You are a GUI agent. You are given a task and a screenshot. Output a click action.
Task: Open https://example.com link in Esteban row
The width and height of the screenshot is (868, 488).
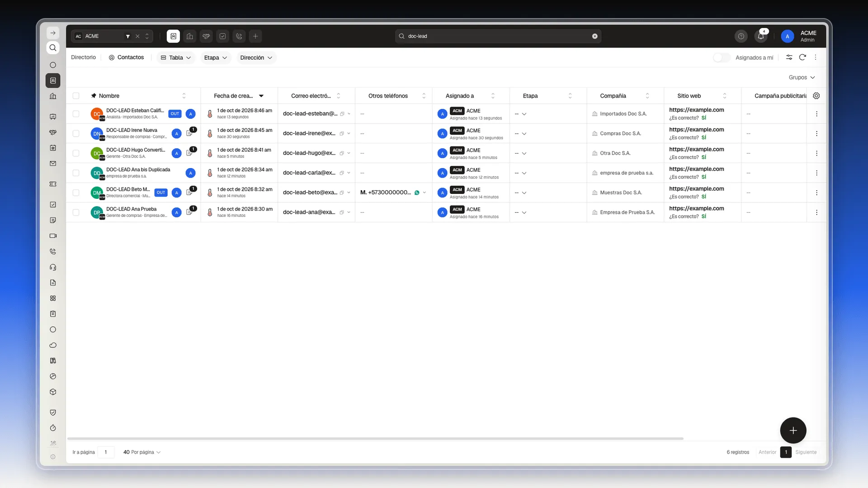click(696, 110)
